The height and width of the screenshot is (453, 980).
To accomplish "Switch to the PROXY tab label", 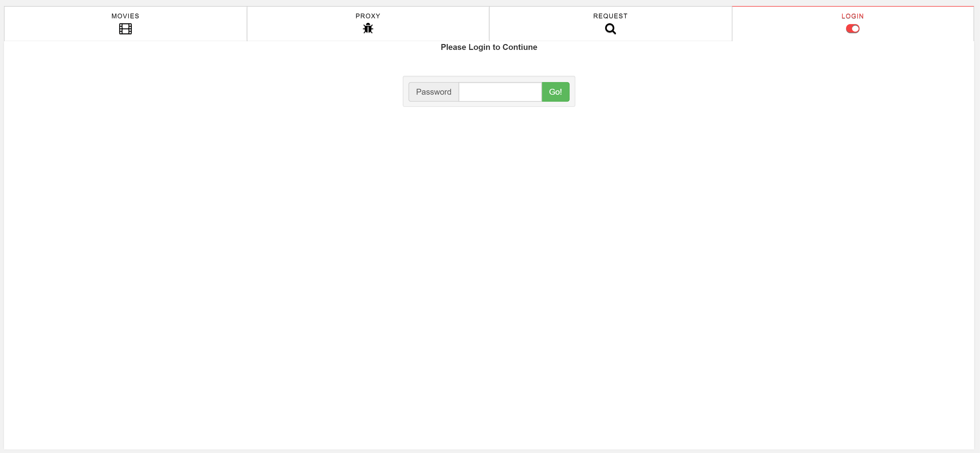I will tap(368, 16).
